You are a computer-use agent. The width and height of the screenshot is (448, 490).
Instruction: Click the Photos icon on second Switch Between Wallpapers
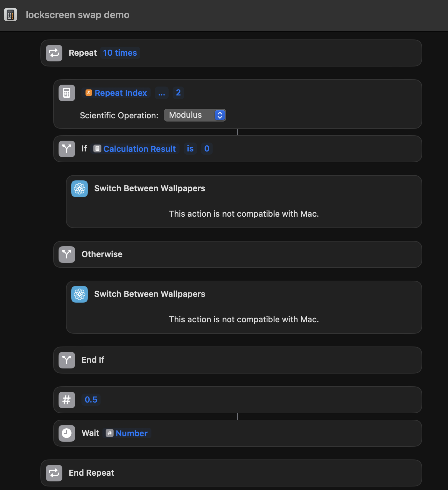tap(79, 294)
